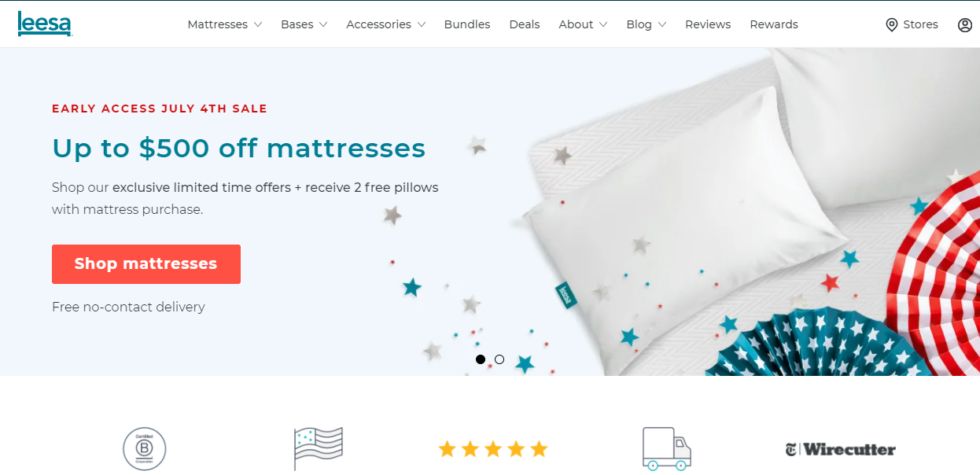This screenshot has width=980, height=475.
Task: Expand the Bases dropdown menu
Action: [304, 24]
